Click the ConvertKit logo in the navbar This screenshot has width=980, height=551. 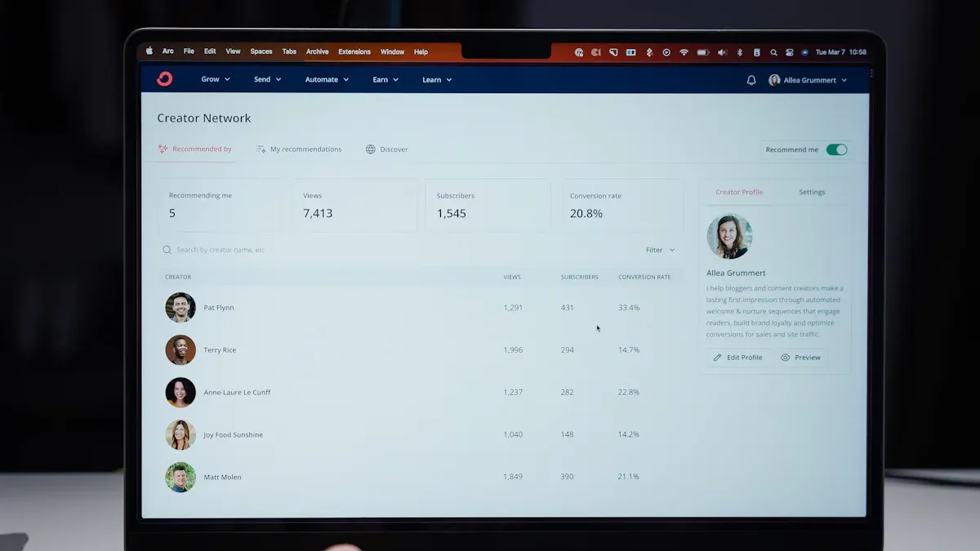(x=164, y=79)
